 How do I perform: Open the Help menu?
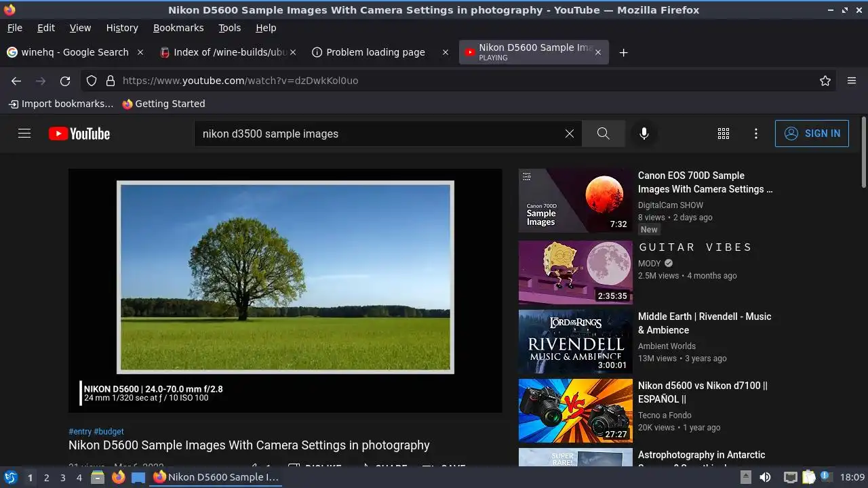(x=266, y=28)
